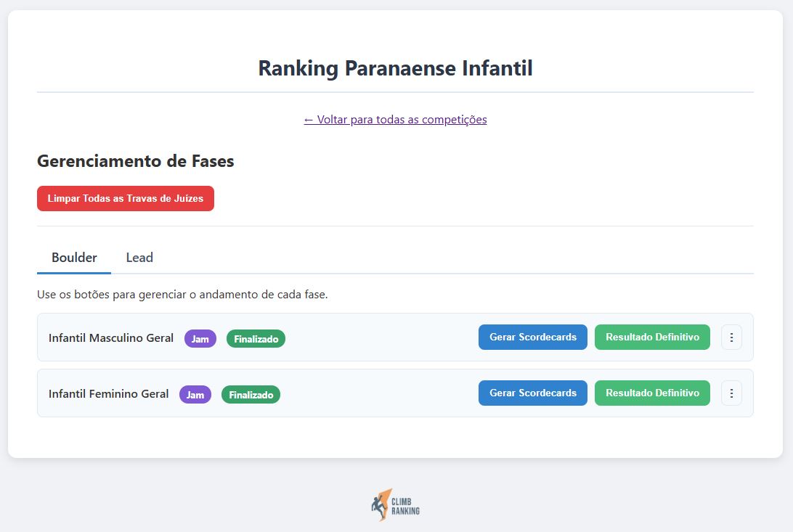Click the Finalizado status badge for Feminino Geral
Image resolution: width=793 pixels, height=532 pixels.
pos(251,394)
